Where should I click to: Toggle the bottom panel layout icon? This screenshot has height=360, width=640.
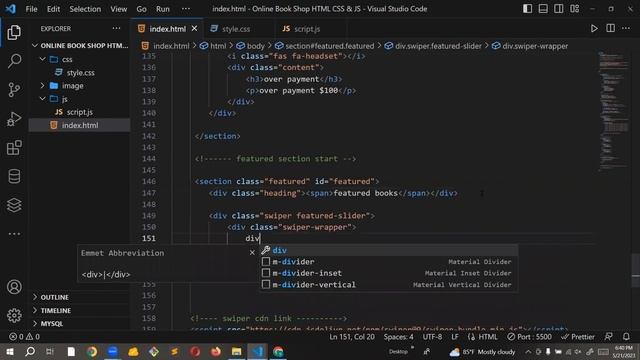tap(543, 9)
